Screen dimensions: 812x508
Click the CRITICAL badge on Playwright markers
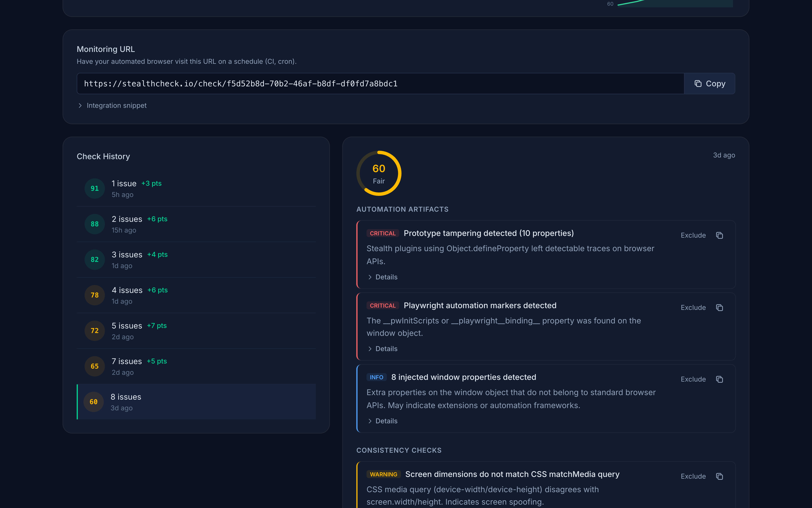[x=383, y=305]
